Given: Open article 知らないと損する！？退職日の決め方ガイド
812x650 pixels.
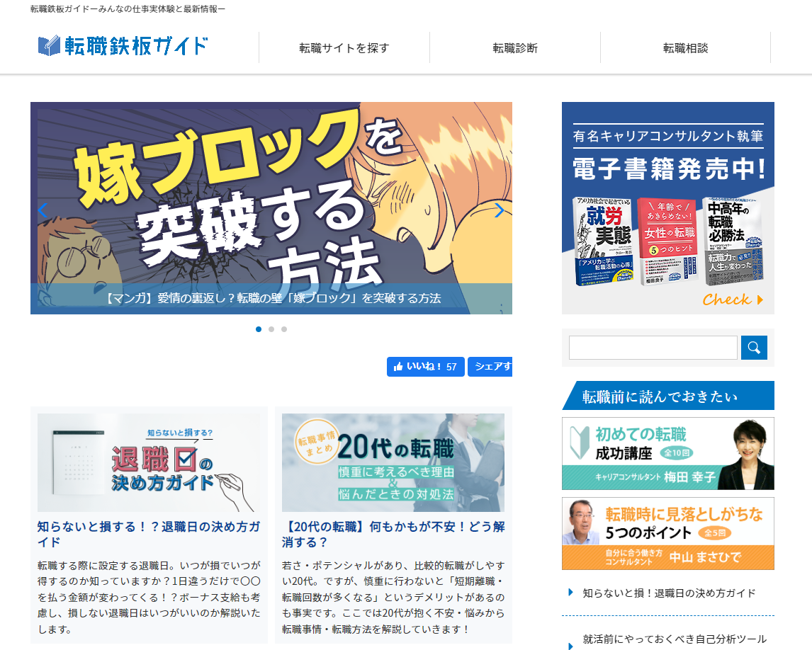Looking at the screenshot, I should tap(149, 534).
